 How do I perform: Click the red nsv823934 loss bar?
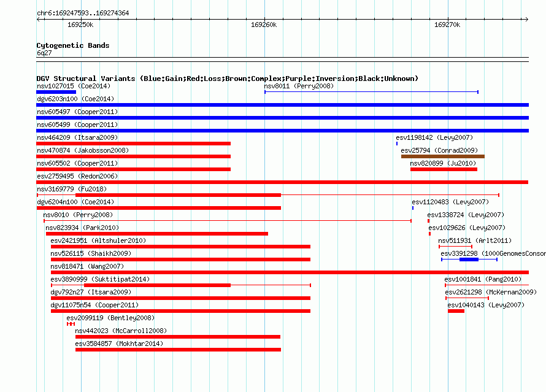(x=157, y=234)
